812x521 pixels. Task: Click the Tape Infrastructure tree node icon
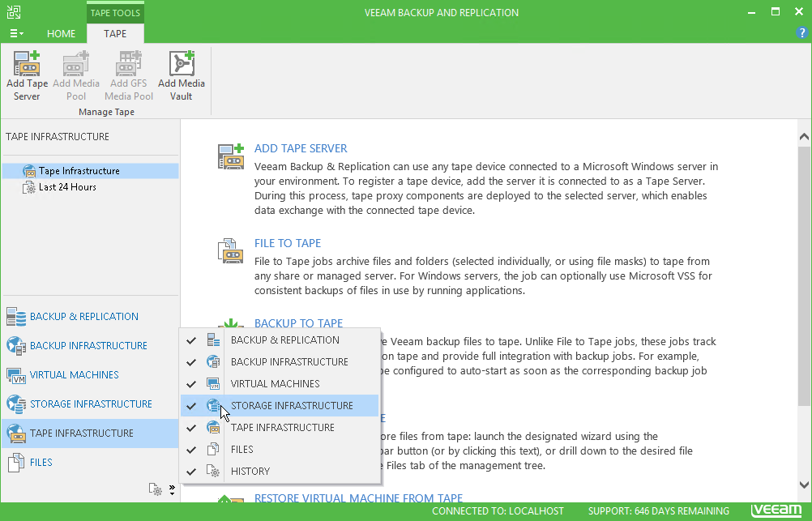29,171
